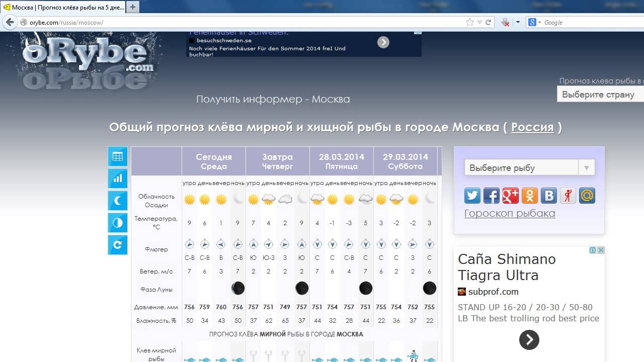This screenshot has width=644, height=362.
Task: Share page via Twitter icon
Action: coord(472,195)
